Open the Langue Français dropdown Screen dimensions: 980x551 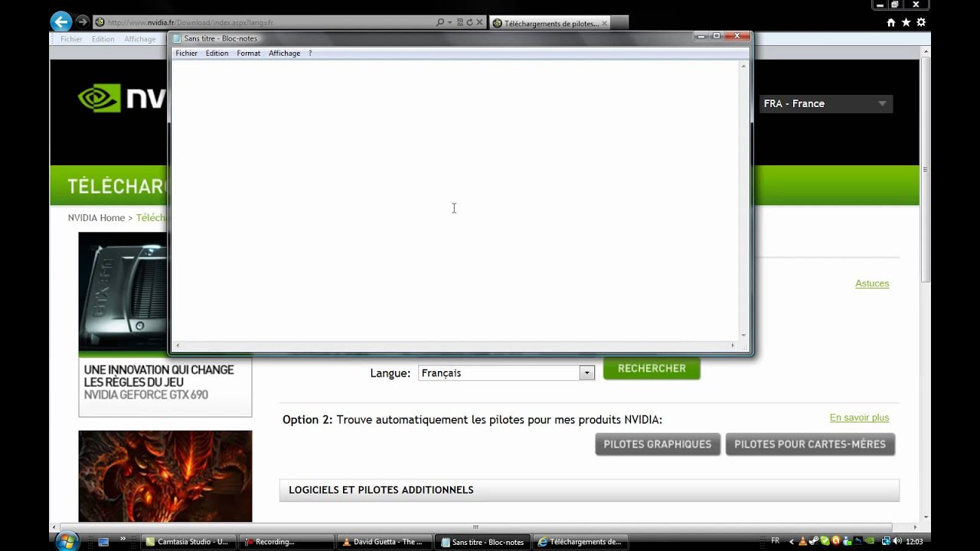click(x=506, y=373)
